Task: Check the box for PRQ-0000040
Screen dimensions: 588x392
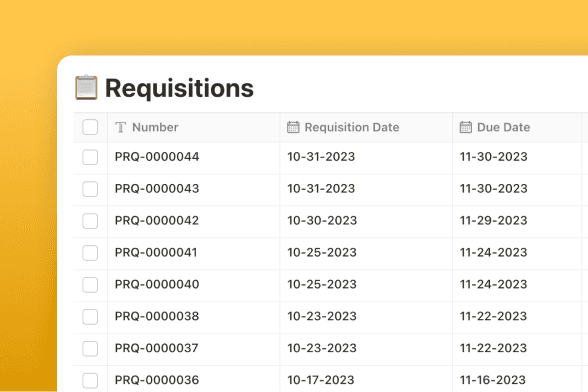Action: click(90, 285)
